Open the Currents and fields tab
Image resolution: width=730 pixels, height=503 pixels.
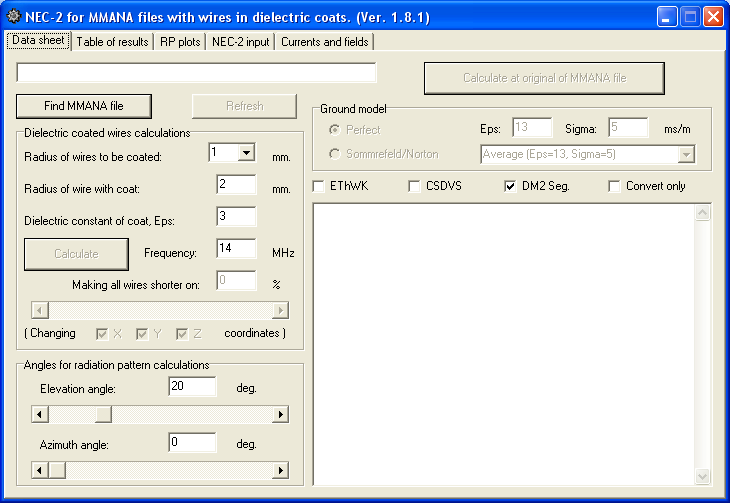point(324,42)
